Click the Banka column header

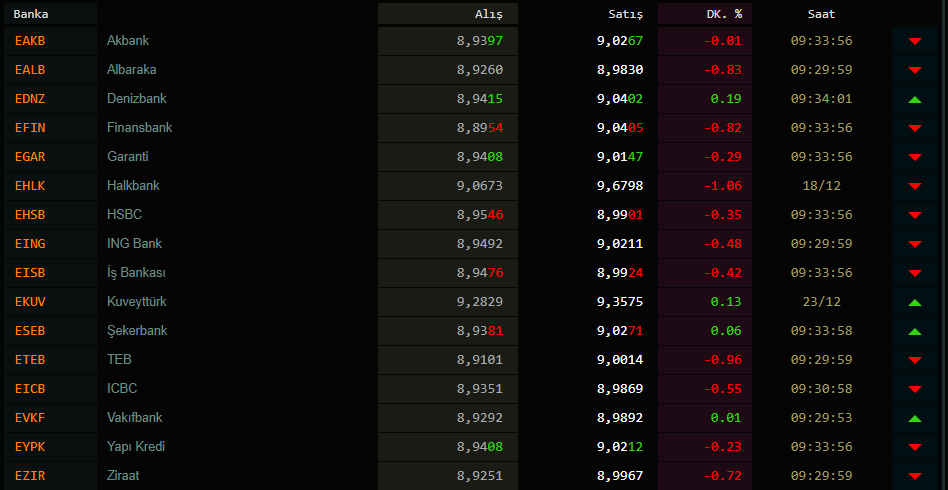(x=30, y=14)
